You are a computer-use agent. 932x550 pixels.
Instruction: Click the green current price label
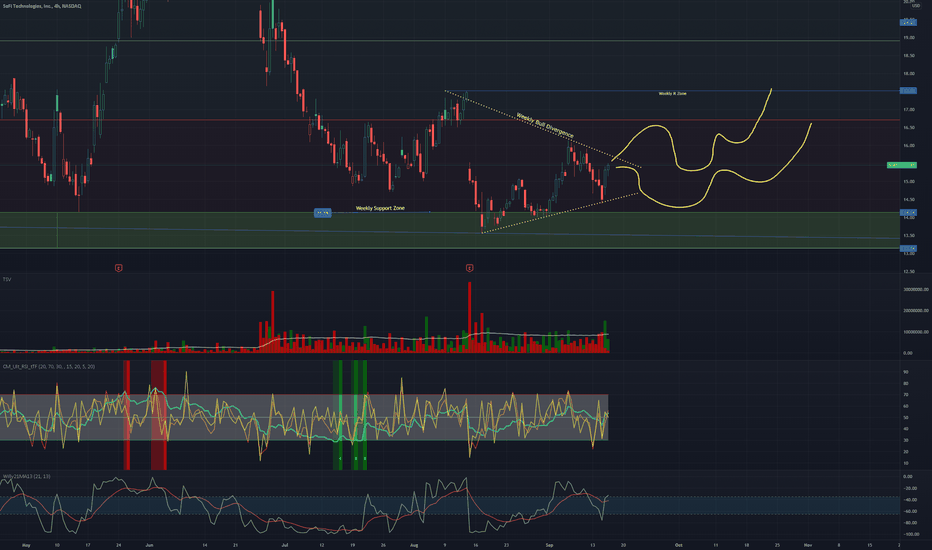pos(902,165)
